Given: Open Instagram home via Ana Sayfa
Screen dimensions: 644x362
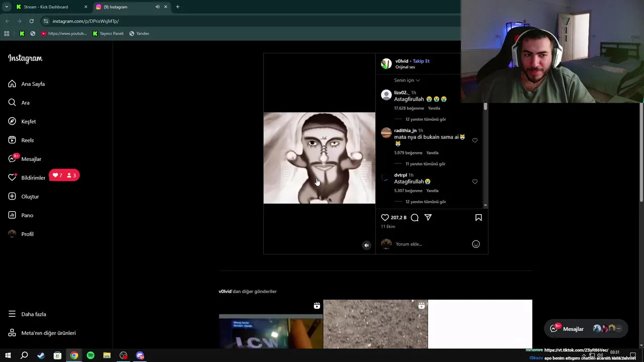Looking at the screenshot, I should 27,84.
